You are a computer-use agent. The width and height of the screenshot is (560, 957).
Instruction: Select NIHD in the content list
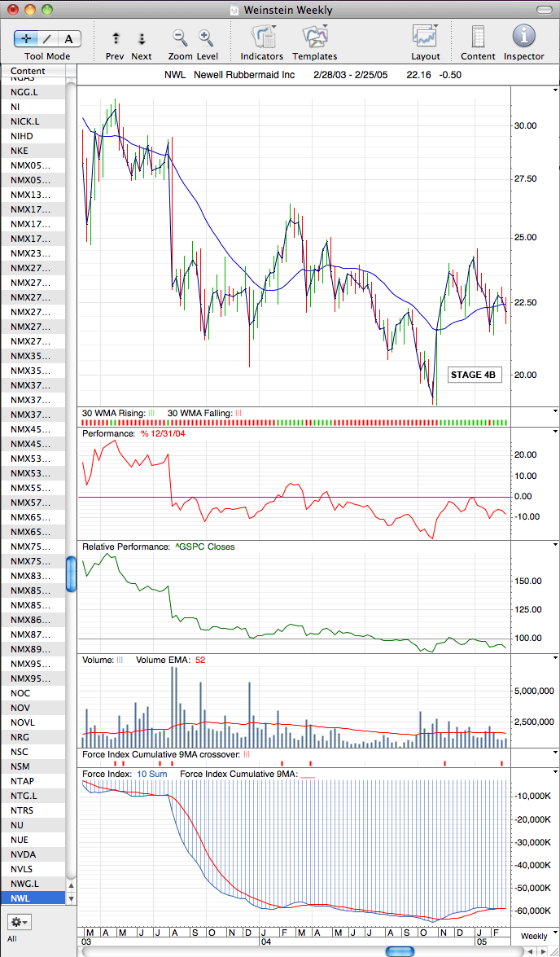coord(33,135)
